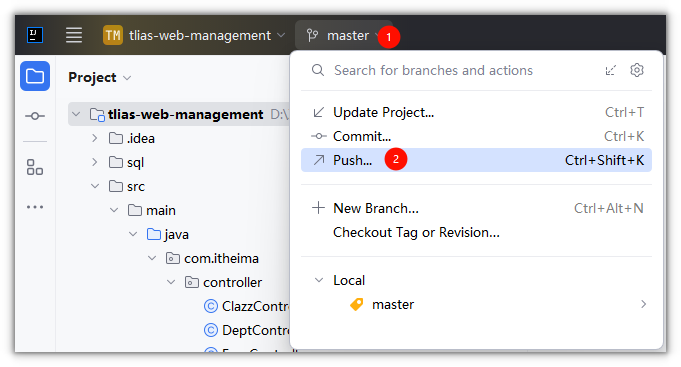The width and height of the screenshot is (681, 367).
Task: Click the tlias-web-management module folder icon
Action: pyautogui.click(x=97, y=114)
